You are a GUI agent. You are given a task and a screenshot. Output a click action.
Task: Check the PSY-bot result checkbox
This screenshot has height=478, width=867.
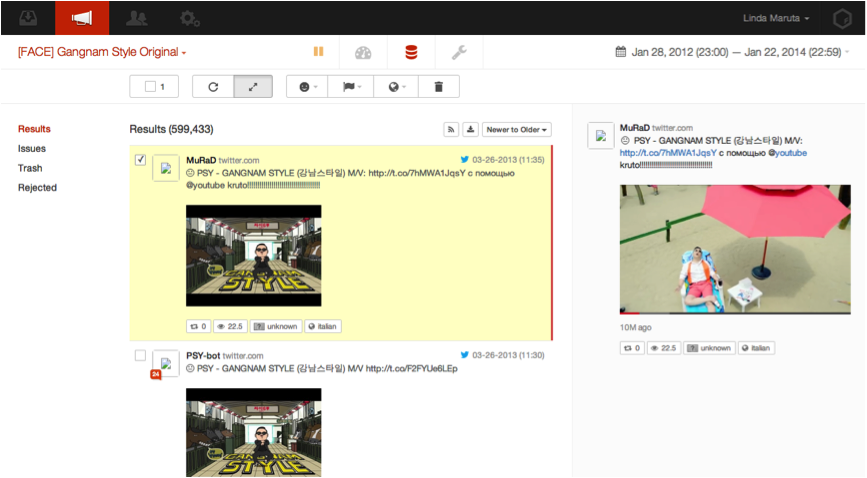pyautogui.click(x=140, y=355)
